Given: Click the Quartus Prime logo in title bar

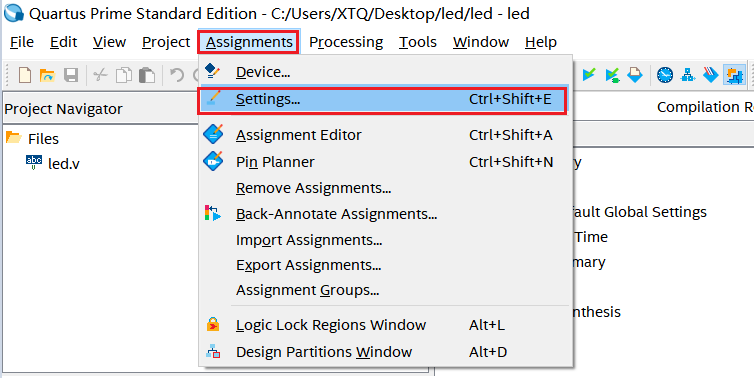Looking at the screenshot, I should coord(13,13).
